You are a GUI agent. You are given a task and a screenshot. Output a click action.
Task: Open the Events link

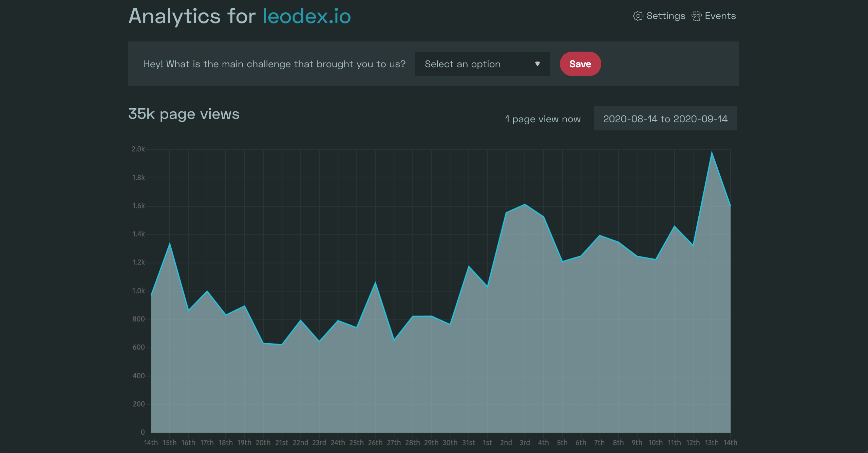pos(714,16)
